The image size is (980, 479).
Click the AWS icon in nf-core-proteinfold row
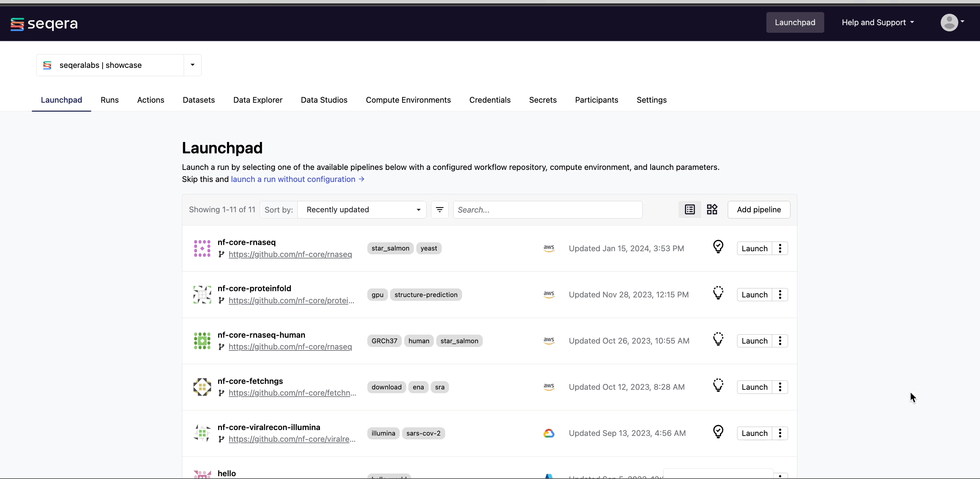tap(549, 295)
